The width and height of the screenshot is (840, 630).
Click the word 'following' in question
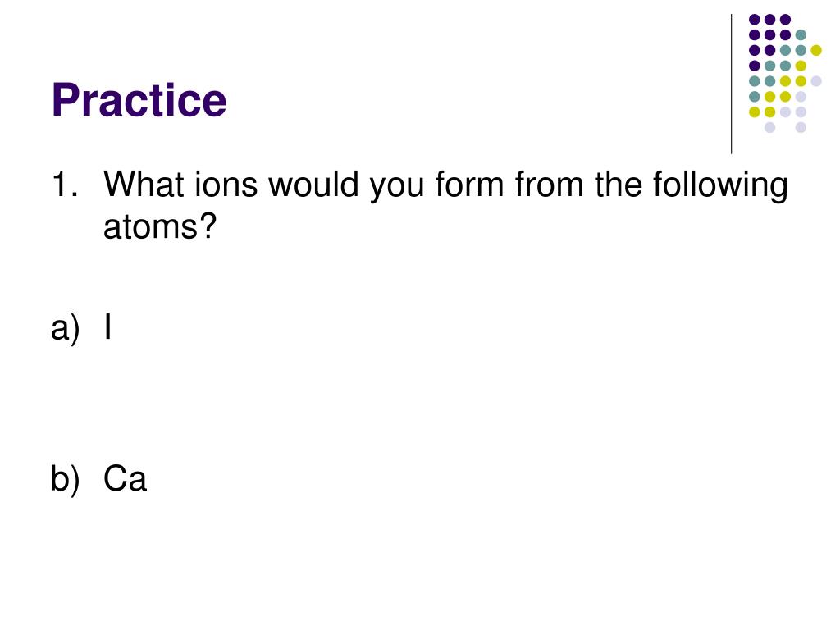pos(720,186)
